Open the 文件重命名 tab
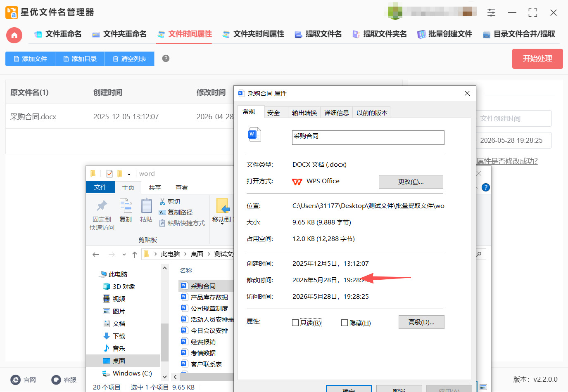Viewport: 568px width, 392px height. (58, 34)
